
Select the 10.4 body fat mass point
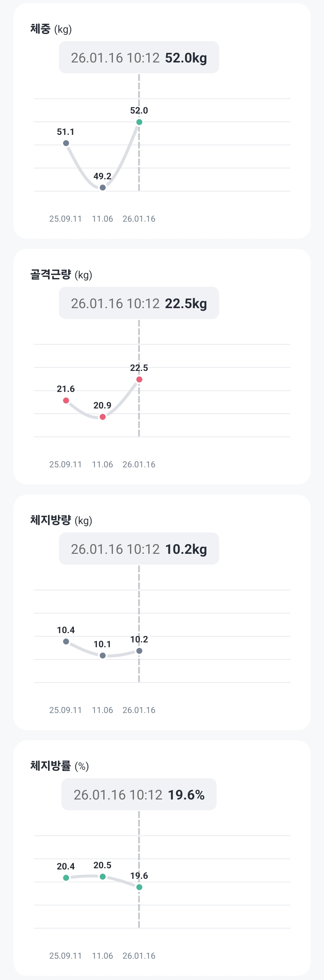[66, 642]
